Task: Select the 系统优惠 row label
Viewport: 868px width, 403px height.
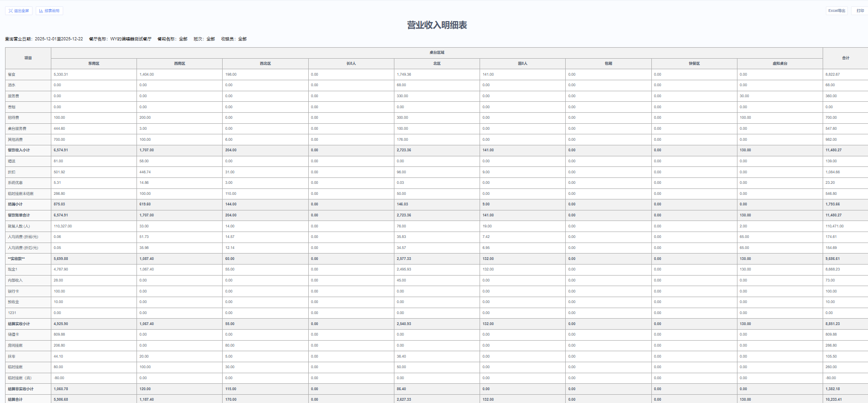Action: (x=15, y=183)
